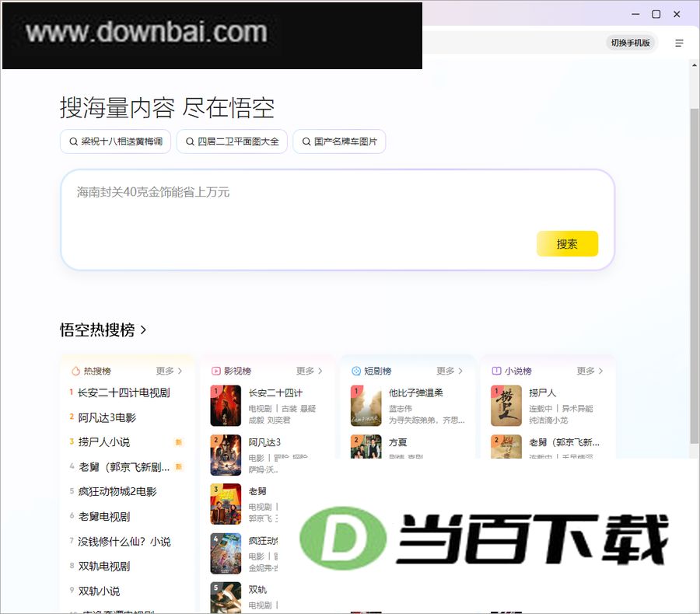Click the 阿凡达3 title in 影视榜
The height and width of the screenshot is (614, 700).
(x=264, y=442)
